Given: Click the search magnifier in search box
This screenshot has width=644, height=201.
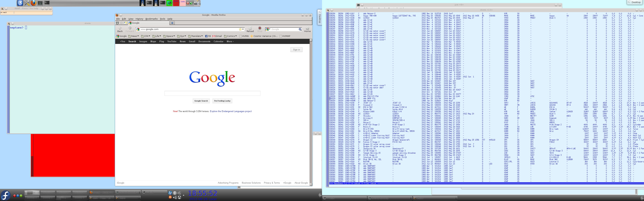Looking at the screenshot, I should pyautogui.click(x=300, y=29).
